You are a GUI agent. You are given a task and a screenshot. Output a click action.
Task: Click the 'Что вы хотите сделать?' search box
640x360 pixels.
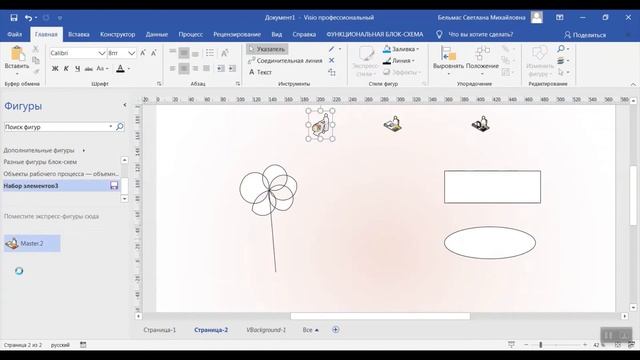(480, 35)
